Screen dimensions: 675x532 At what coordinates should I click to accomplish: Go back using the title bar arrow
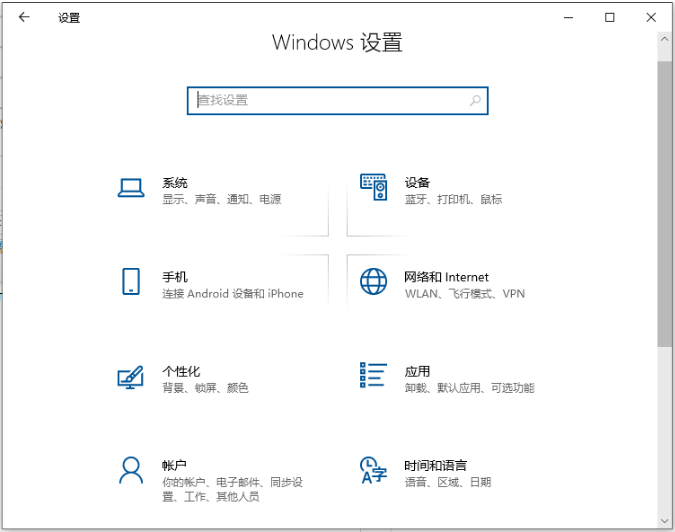click(x=25, y=17)
